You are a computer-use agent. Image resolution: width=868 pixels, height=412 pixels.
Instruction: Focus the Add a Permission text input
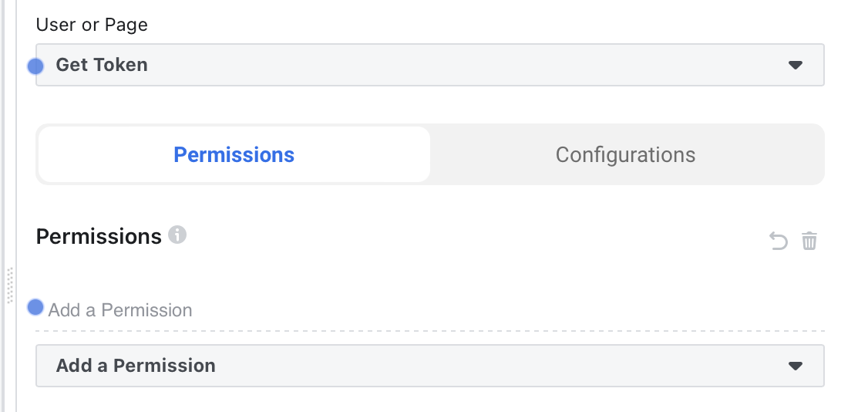pyautogui.click(x=430, y=310)
